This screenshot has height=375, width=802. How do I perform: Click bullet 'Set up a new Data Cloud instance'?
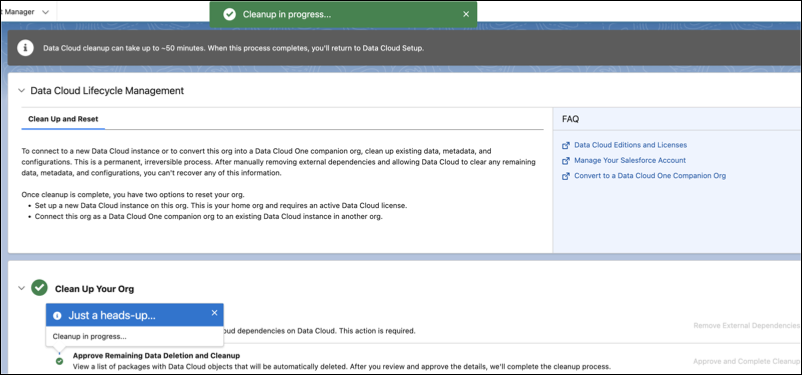click(x=221, y=206)
